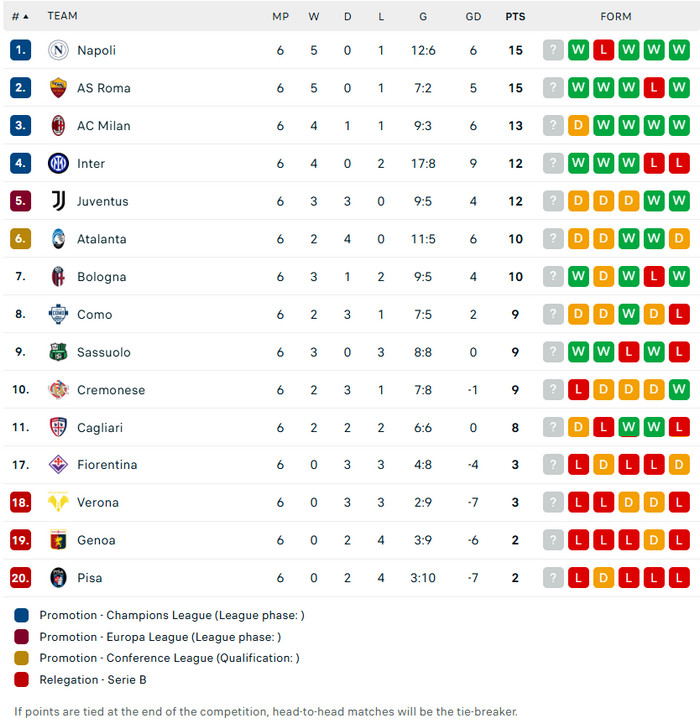Viewport: 700px width, 724px height.
Task: Click the Inter club crest icon
Action: click(x=58, y=163)
